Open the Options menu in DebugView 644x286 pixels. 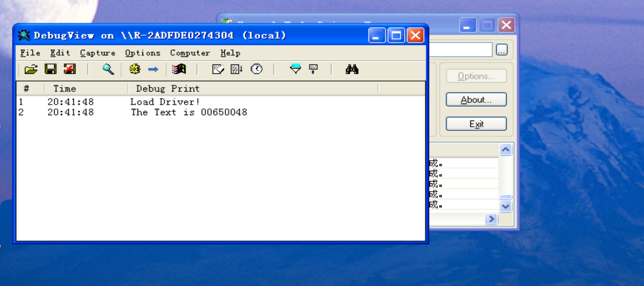(143, 53)
